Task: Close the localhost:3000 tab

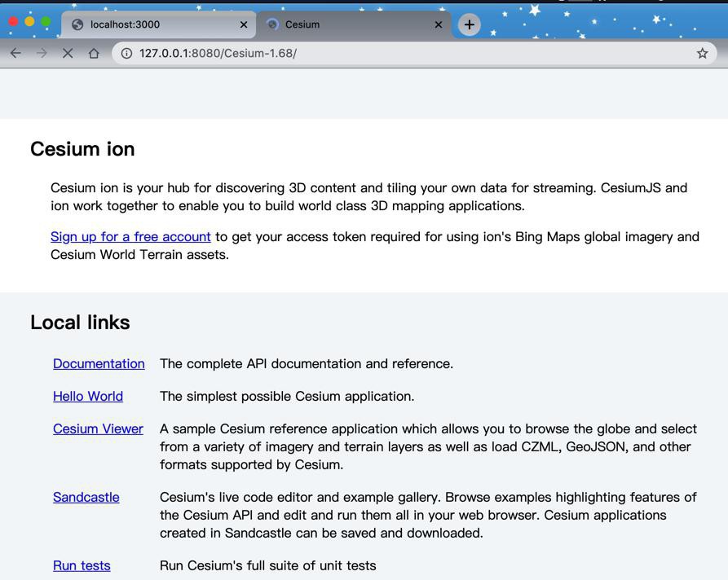Action: [244, 24]
